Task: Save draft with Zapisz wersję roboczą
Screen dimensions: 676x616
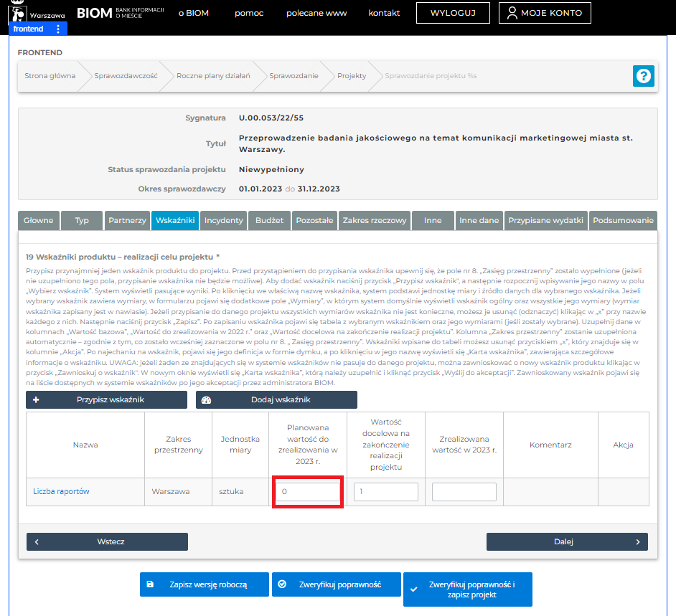Action: (x=204, y=584)
